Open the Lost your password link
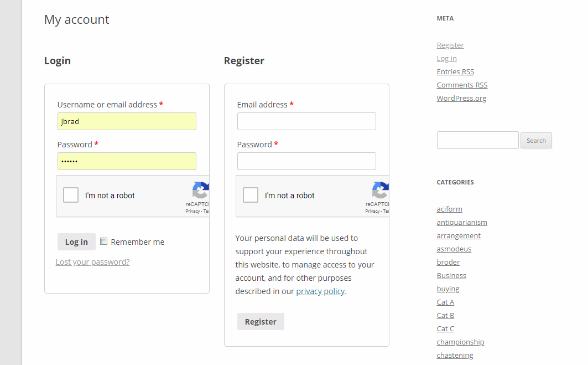 click(92, 262)
